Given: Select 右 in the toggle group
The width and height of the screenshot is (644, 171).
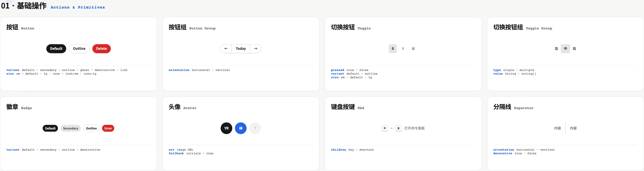Looking at the screenshot, I should [575, 49].
